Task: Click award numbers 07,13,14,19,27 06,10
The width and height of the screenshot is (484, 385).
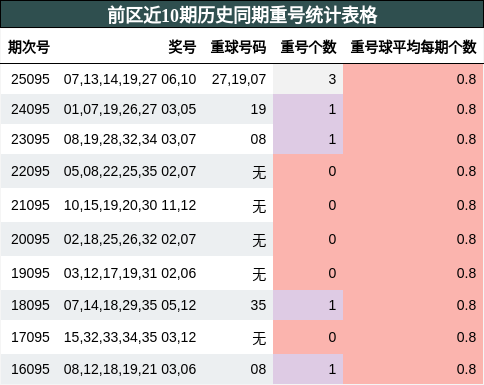Action: [130, 79]
